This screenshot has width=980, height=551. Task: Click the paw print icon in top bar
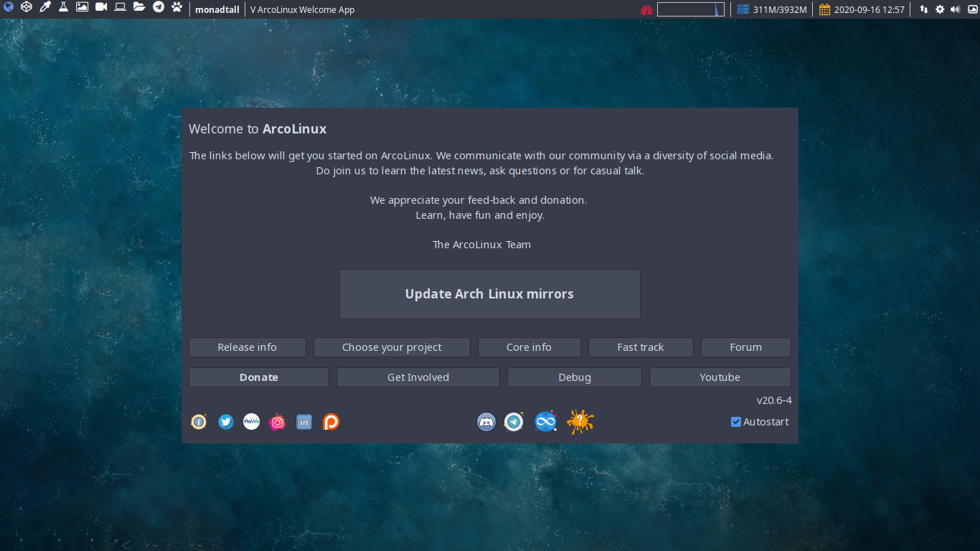click(177, 8)
